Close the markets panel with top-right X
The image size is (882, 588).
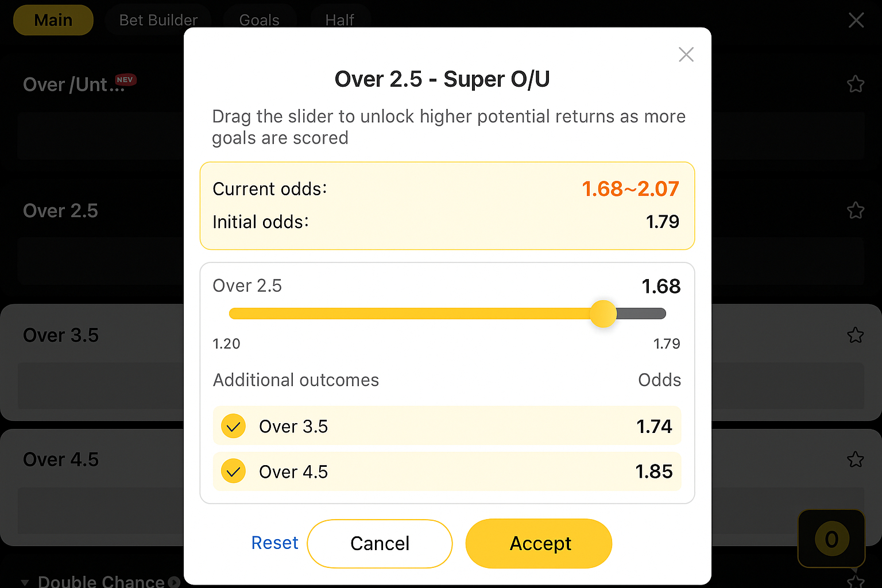[856, 20]
